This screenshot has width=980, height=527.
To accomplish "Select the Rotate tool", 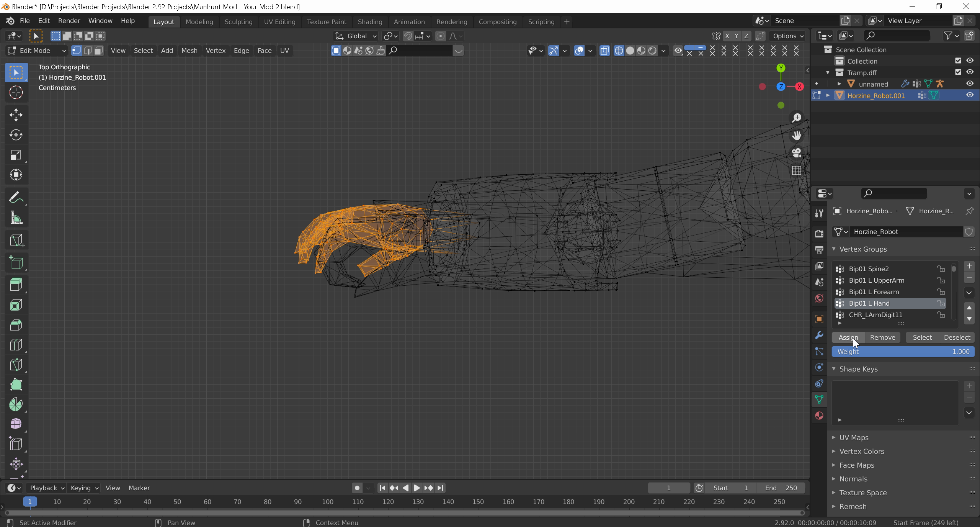I will coord(16,135).
